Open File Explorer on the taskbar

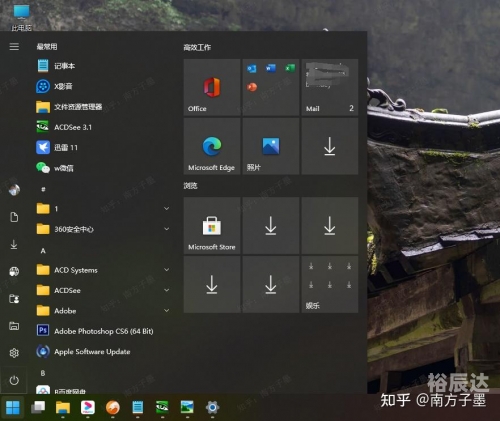[63, 407]
